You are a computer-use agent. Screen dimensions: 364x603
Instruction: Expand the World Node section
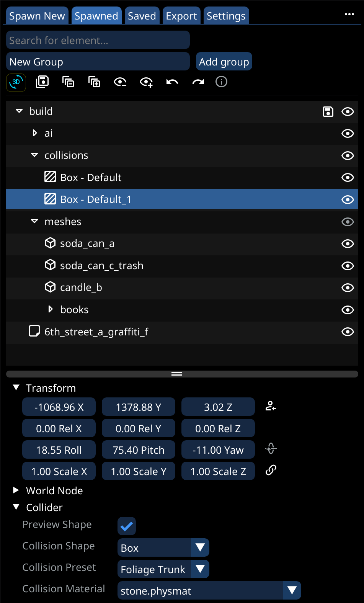click(x=16, y=490)
